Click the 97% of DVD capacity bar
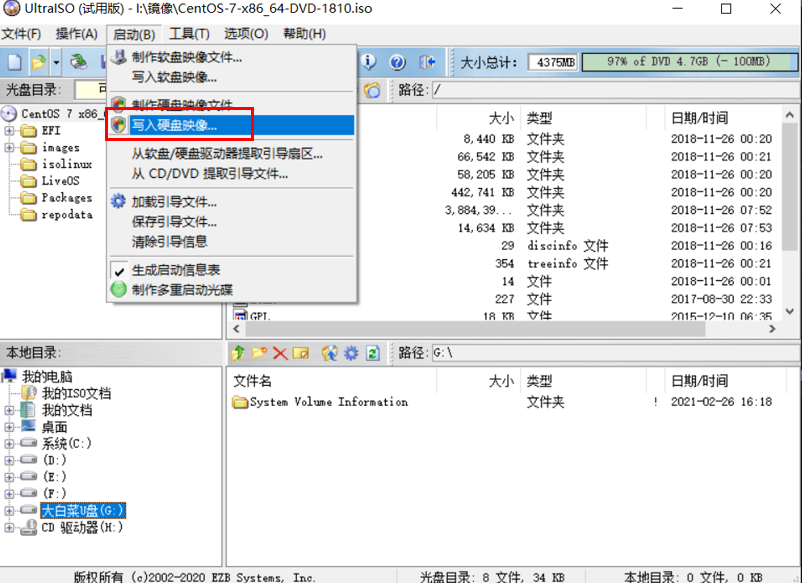The height and width of the screenshot is (583, 802). (x=689, y=62)
